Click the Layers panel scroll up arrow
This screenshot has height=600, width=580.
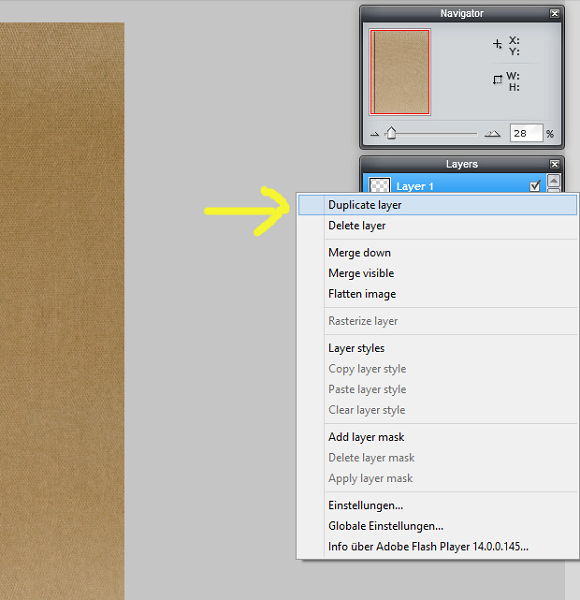pyautogui.click(x=554, y=180)
